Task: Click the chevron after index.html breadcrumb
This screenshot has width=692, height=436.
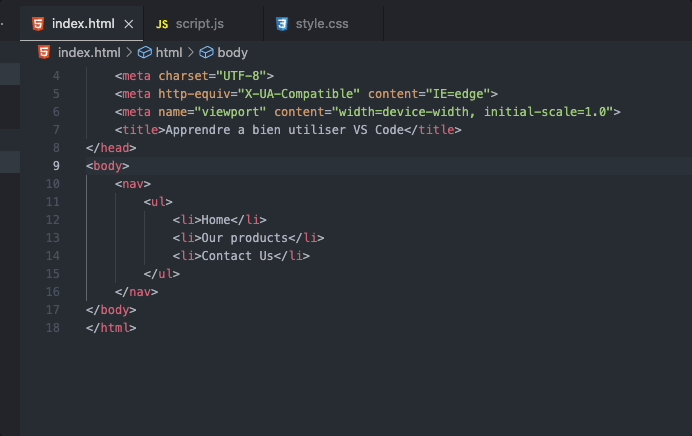Action: click(129, 53)
